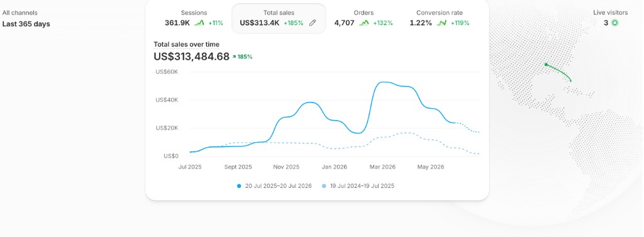Click the May 2026 axis label

[430, 167]
